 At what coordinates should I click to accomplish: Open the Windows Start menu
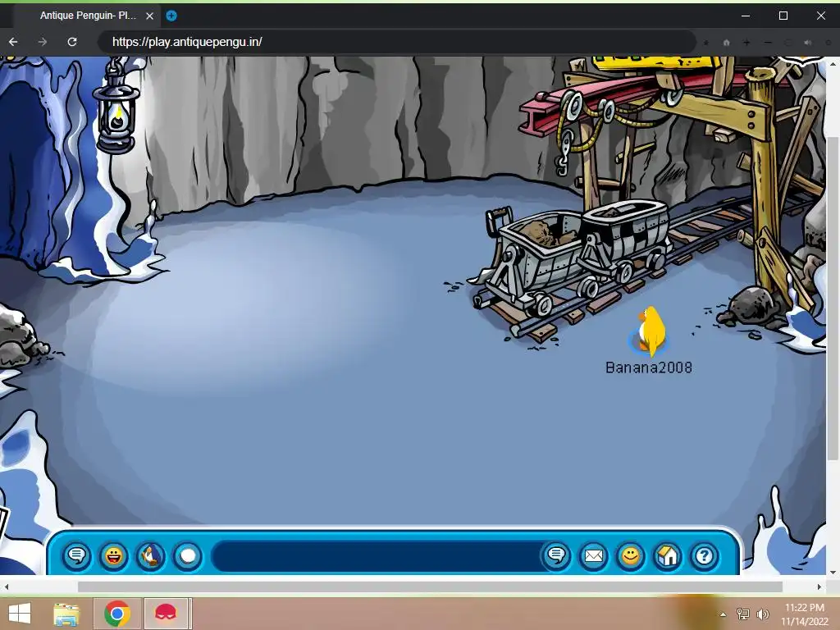point(20,614)
